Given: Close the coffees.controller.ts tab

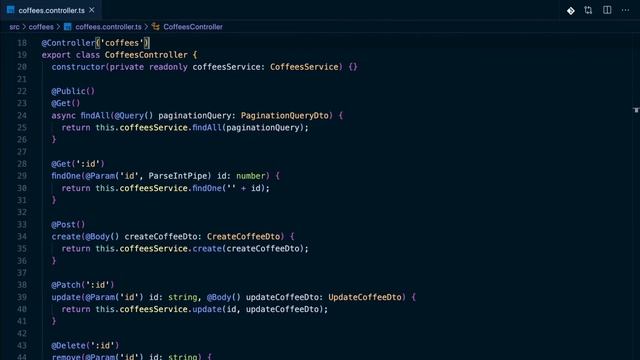Looking at the screenshot, I should coord(92,10).
